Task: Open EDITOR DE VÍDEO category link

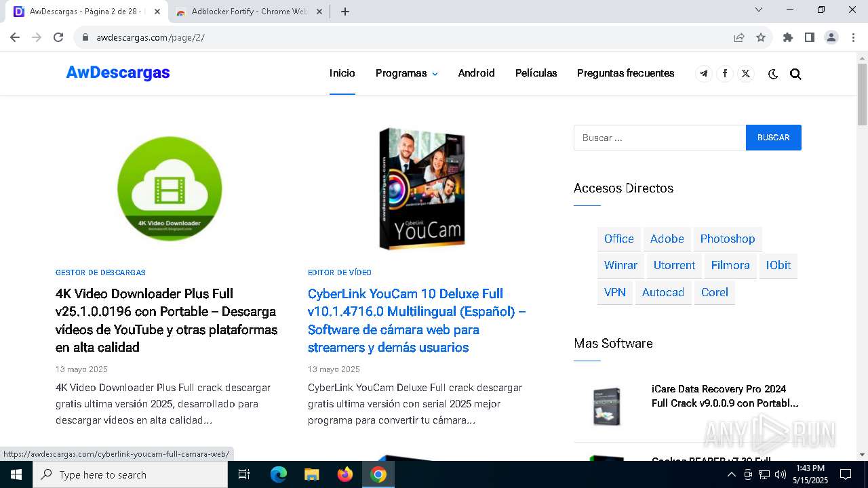Action: [340, 272]
